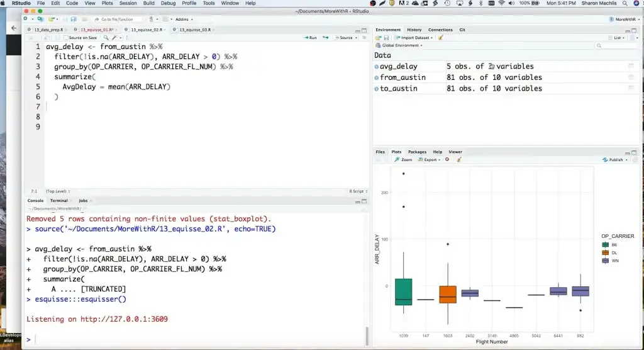Click the Print icon in main toolbar
Screen dimensions: 644x350
(84, 19)
